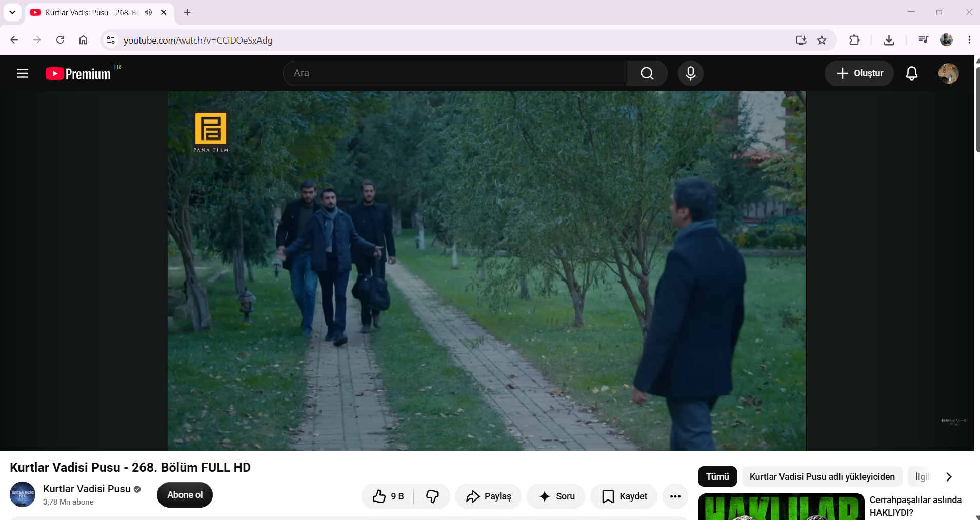The height and width of the screenshot is (520, 980).
Task: Open the Chrome profile avatar
Action: 947,39
